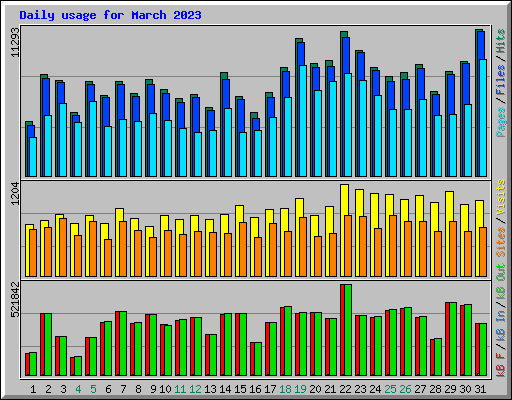Click the green weekend day label 5
Screen dimensions: 512x400
coord(93,389)
